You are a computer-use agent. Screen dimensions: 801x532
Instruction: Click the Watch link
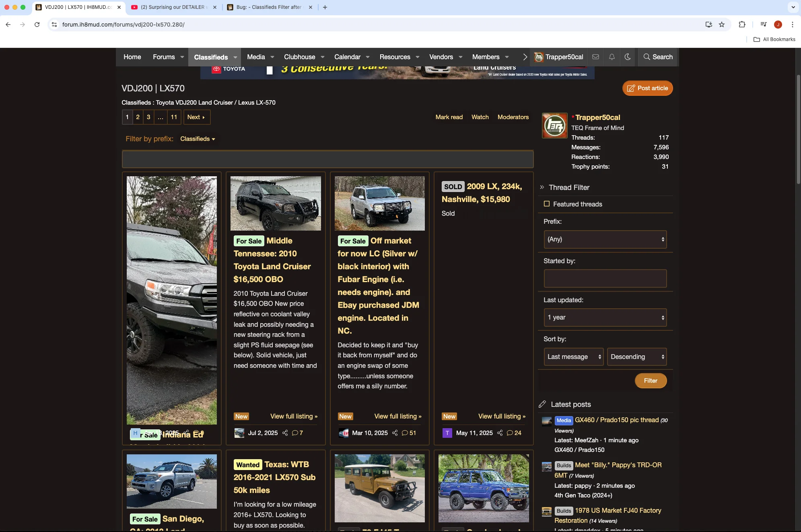480,117
